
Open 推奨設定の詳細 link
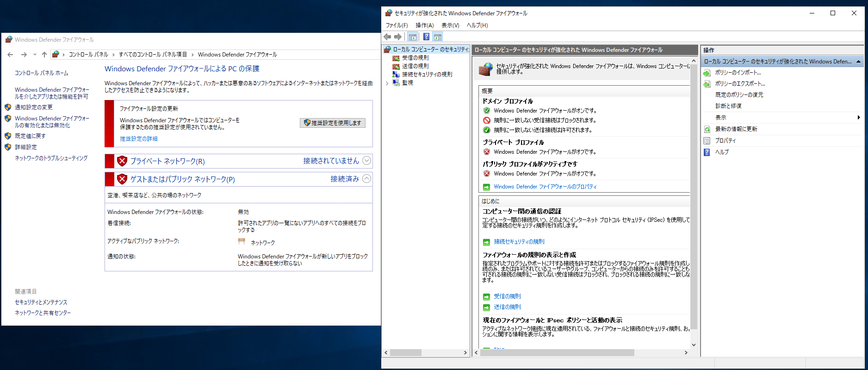139,139
